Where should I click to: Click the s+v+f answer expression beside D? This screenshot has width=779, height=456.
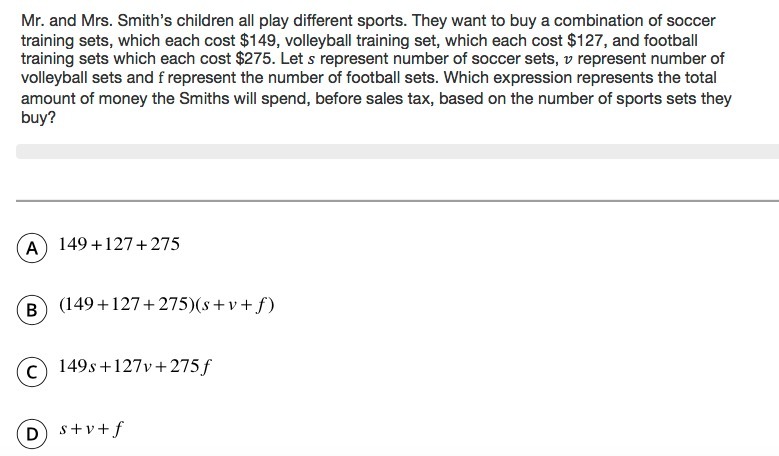tap(91, 430)
